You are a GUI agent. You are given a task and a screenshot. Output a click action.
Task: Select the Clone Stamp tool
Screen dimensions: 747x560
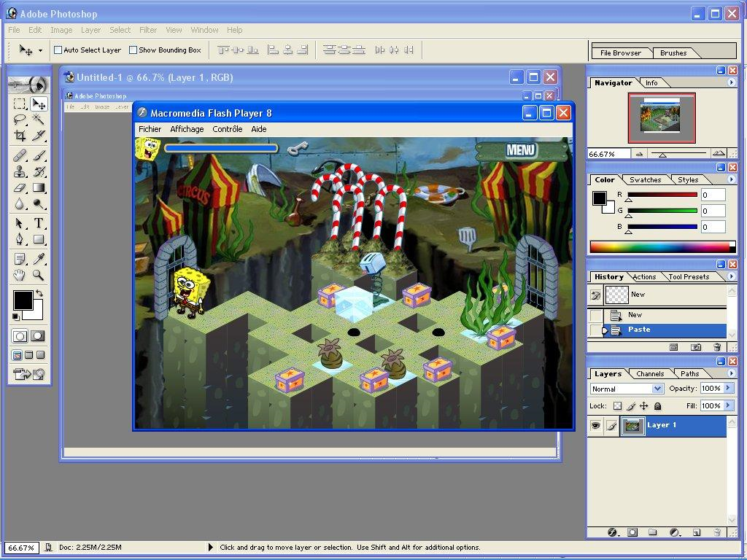pyautogui.click(x=20, y=171)
